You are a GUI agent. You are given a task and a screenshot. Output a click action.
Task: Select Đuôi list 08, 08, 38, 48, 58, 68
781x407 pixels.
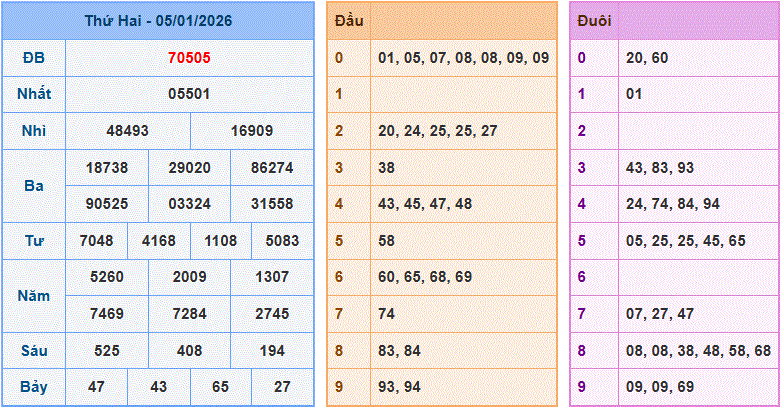click(x=699, y=351)
